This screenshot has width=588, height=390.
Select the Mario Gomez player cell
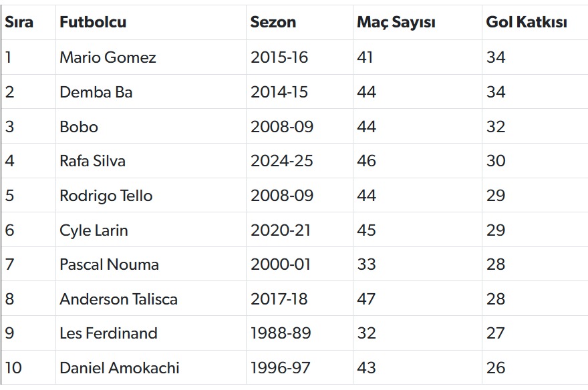(x=108, y=57)
